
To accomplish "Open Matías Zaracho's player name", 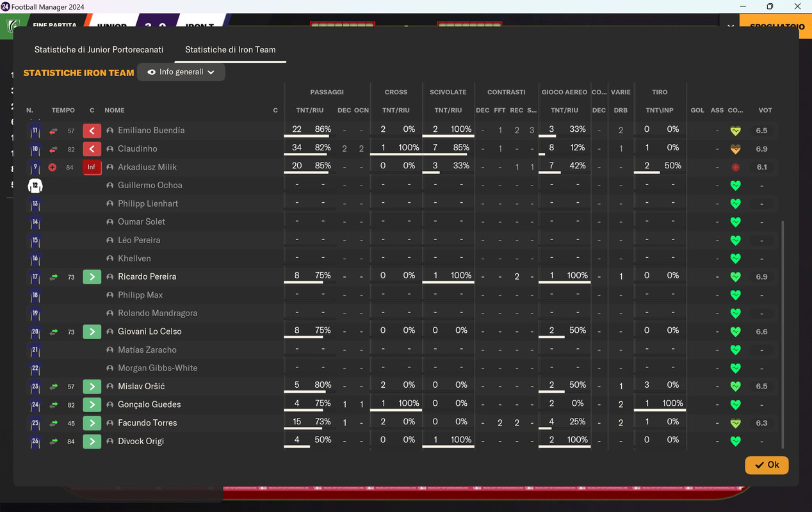I will tap(147, 350).
